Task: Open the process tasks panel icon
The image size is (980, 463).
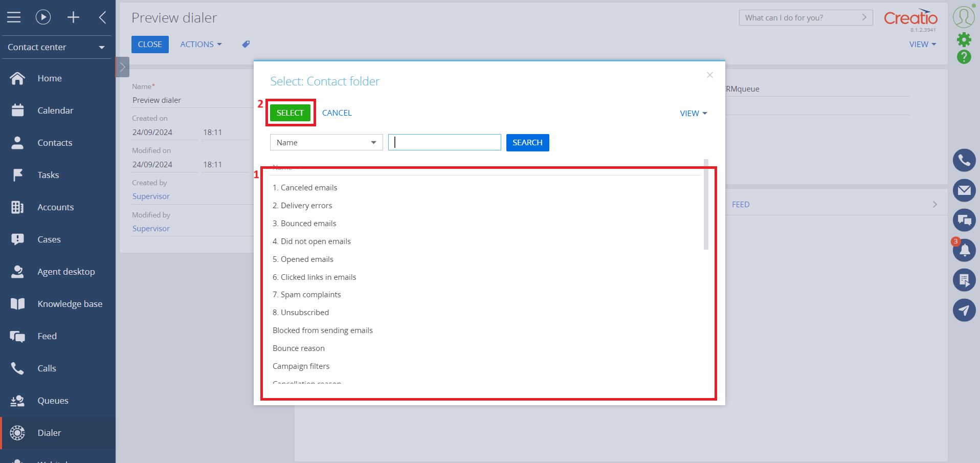Action: click(x=964, y=280)
